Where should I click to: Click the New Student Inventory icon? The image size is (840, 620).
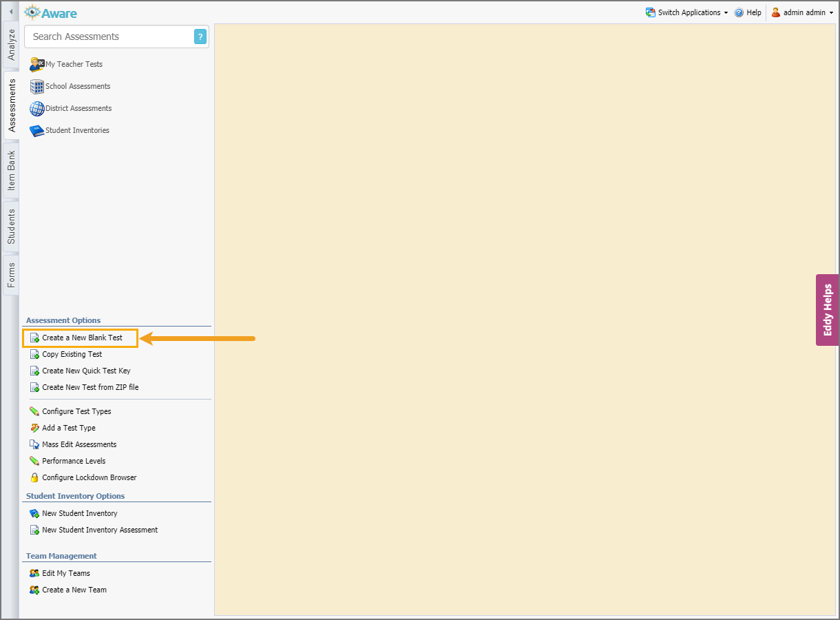pos(34,513)
